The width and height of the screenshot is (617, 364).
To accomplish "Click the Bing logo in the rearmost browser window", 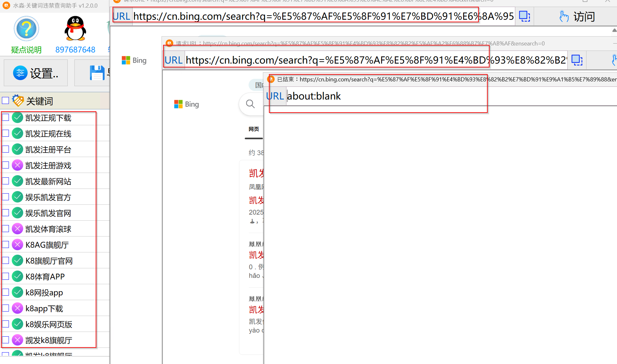I will coord(134,60).
